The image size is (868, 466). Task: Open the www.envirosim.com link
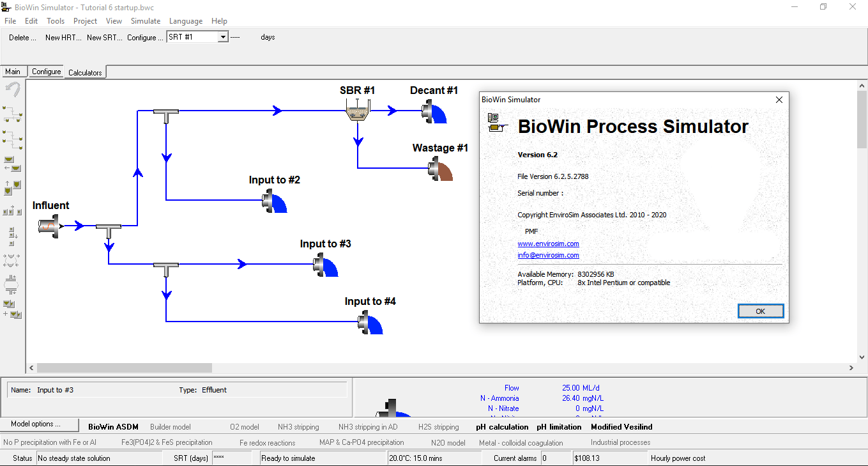[x=548, y=244]
